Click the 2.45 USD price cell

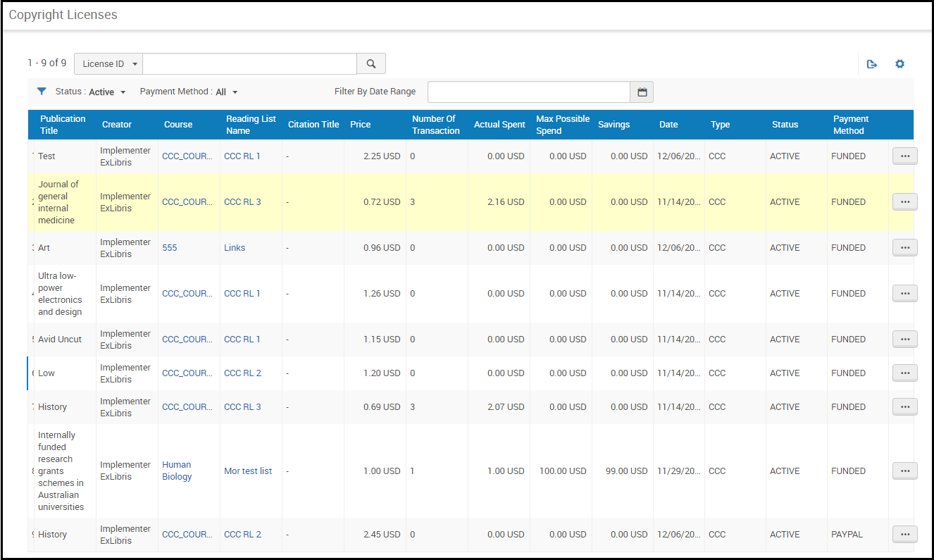pos(382,535)
